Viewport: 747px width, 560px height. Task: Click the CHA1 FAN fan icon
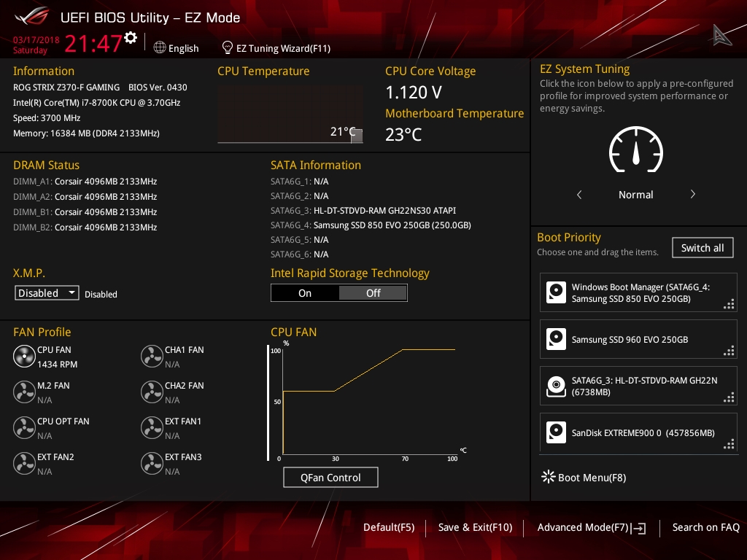tap(152, 356)
